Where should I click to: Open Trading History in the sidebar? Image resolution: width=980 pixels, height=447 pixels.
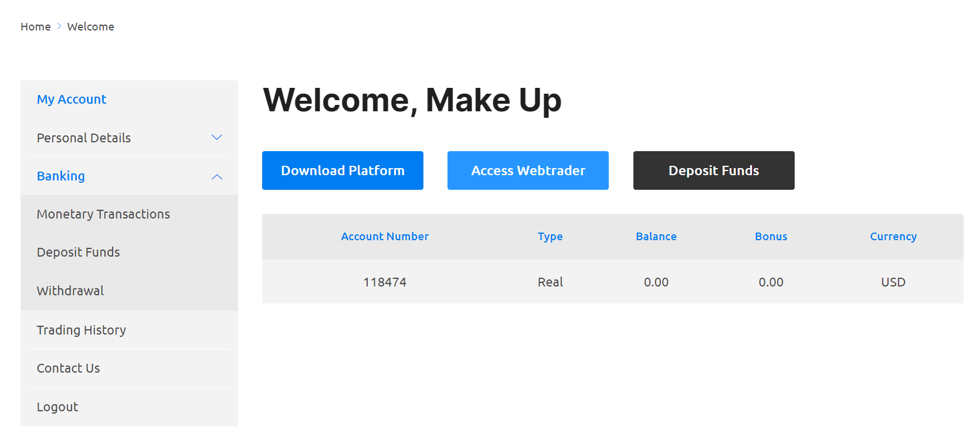82,330
